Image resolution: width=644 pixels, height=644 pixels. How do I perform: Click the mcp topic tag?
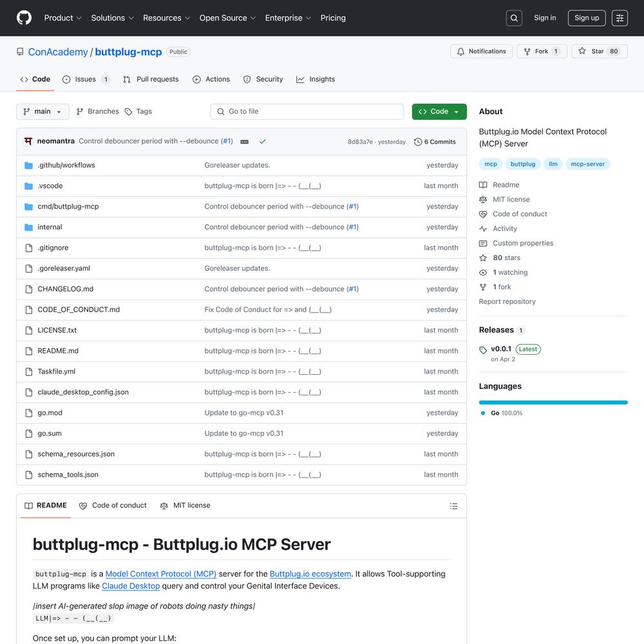click(490, 164)
